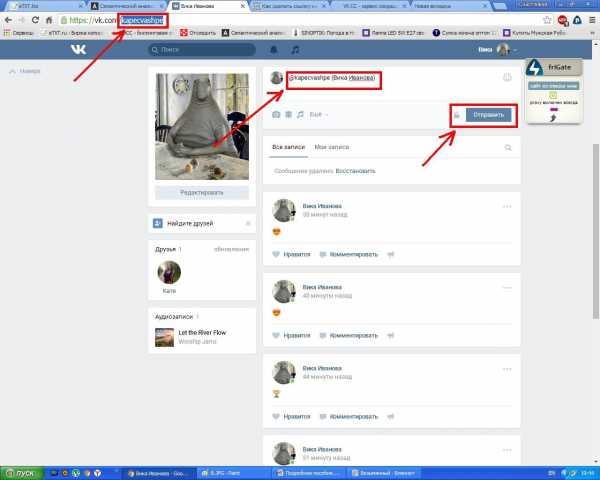Viewport: 600px width, 480px height.
Task: Open emoji picker in the post box
Action: [507, 78]
